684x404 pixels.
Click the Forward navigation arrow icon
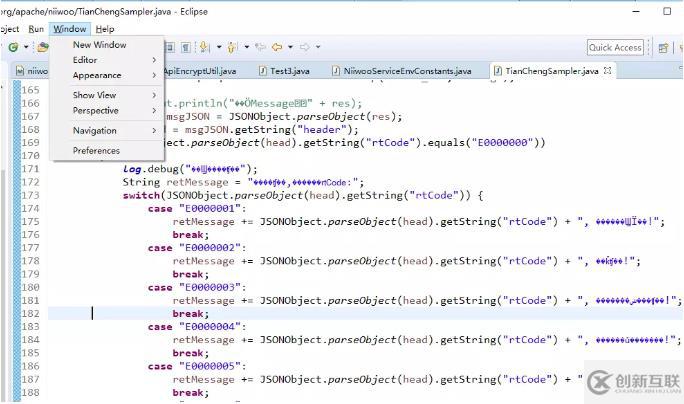[304, 47]
